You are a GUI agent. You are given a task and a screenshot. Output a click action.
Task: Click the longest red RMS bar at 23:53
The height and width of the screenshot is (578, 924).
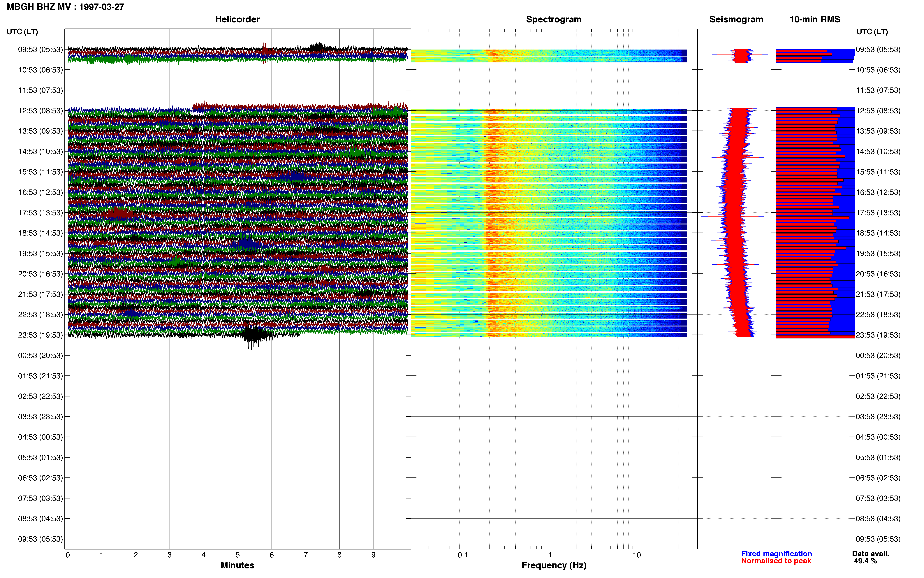(x=815, y=336)
